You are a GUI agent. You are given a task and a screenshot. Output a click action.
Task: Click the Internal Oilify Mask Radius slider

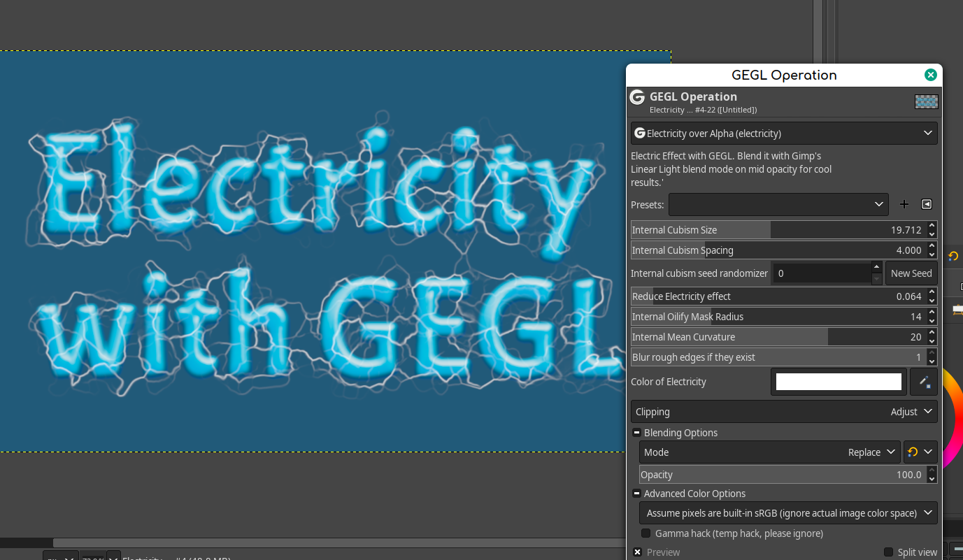[778, 317]
